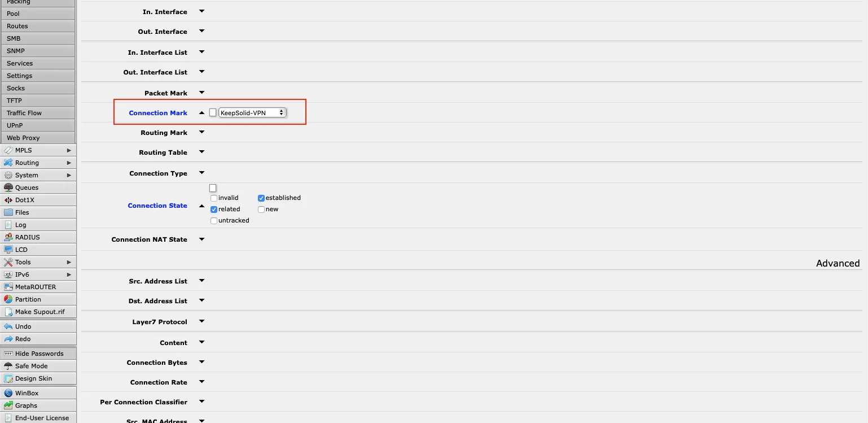868x423 pixels.
Task: Collapse the Connection State section
Action: click(201, 206)
